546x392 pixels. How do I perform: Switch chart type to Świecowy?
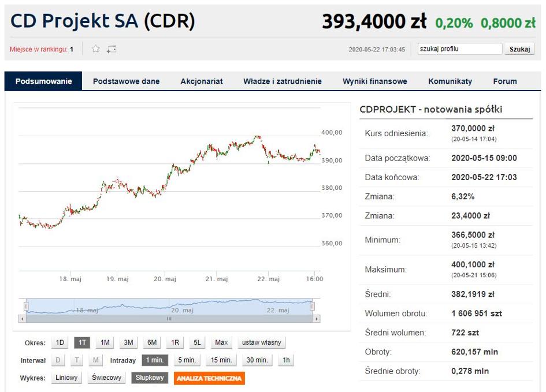pos(106,378)
